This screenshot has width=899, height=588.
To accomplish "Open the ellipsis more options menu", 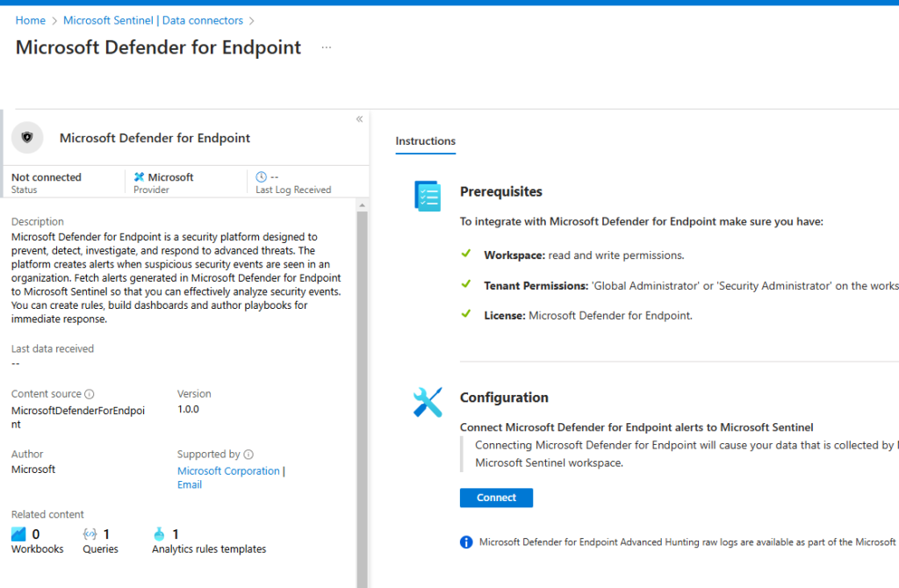I will (x=327, y=47).
